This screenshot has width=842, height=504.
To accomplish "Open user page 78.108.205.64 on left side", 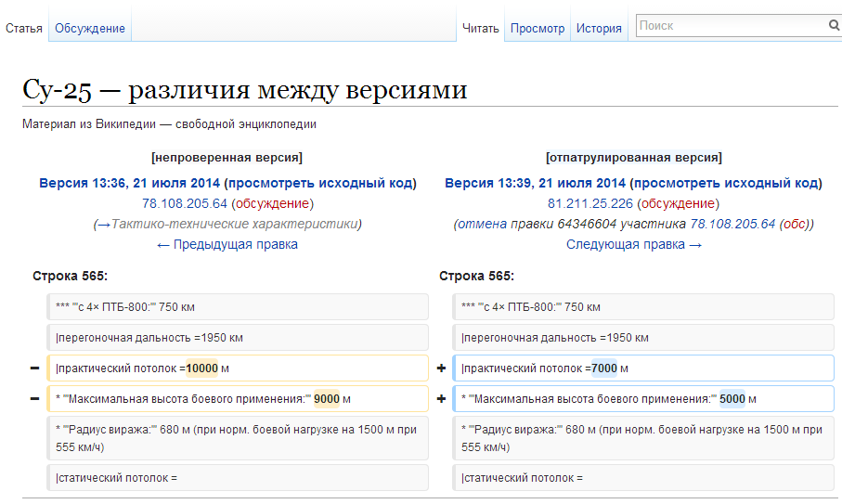I will tap(184, 203).
